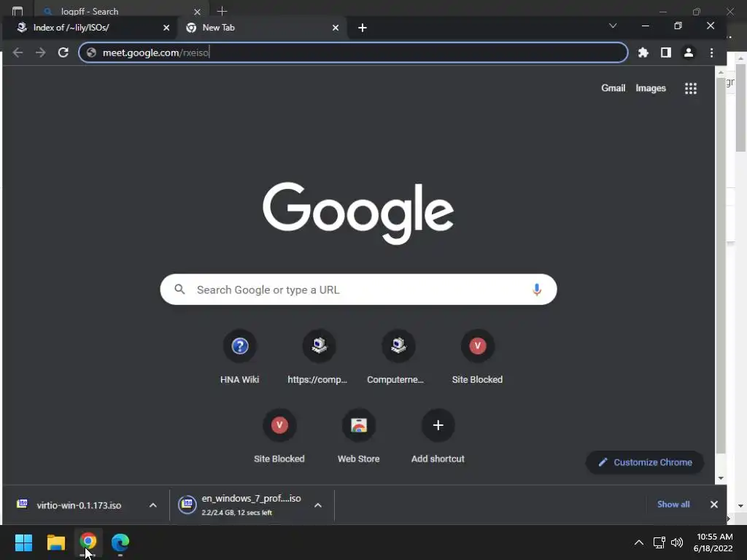The width and height of the screenshot is (747, 560).
Task: Open the HNA Wiki shortcut
Action: pyautogui.click(x=239, y=356)
